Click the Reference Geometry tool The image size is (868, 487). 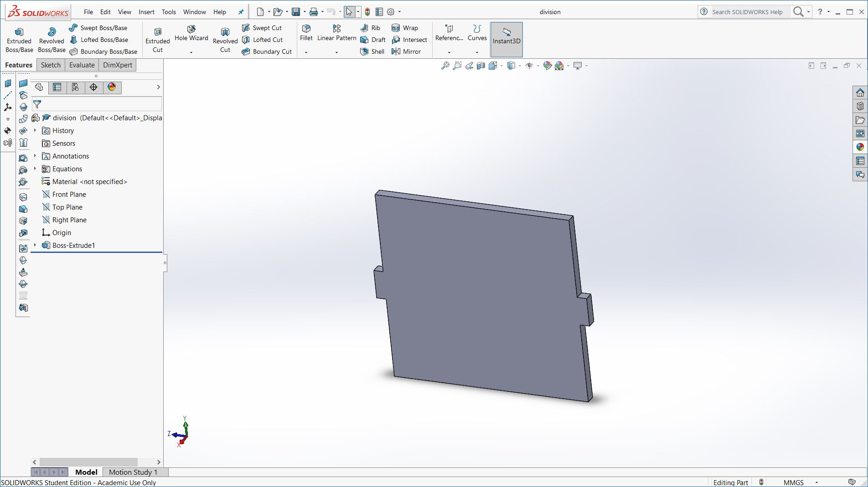click(x=449, y=34)
